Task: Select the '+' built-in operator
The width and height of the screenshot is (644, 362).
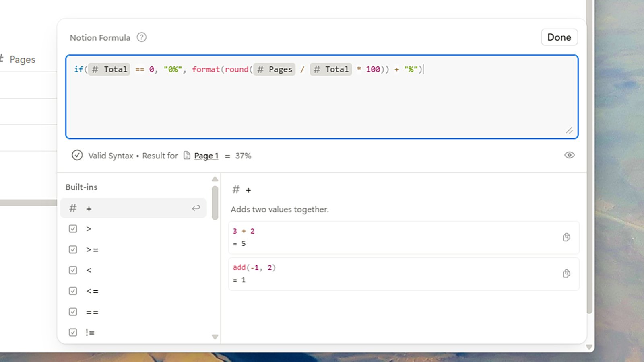Action: point(133,208)
